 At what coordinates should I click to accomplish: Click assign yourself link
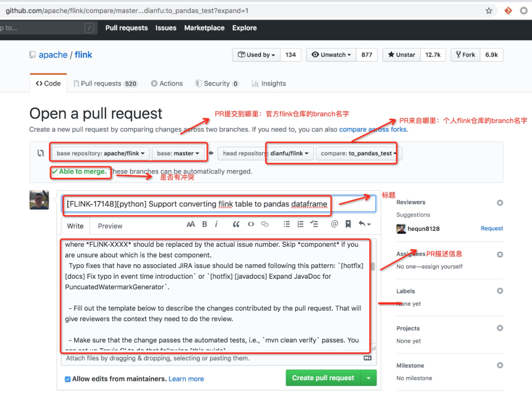(x=442, y=266)
